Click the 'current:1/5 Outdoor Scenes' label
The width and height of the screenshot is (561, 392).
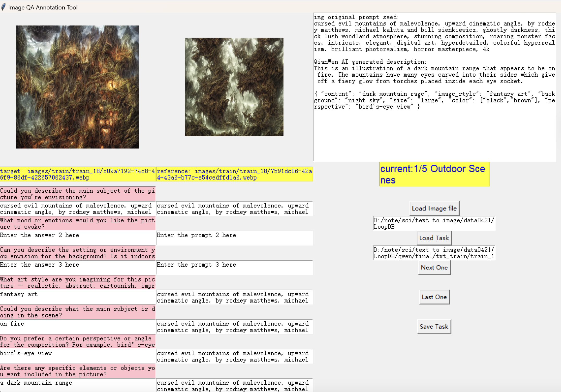pyautogui.click(x=434, y=174)
